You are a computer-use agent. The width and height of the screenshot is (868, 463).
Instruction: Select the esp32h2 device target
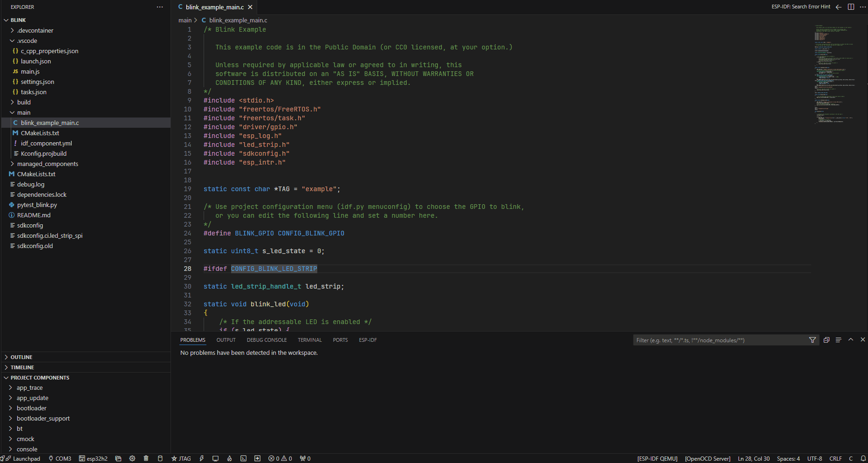pos(93,458)
